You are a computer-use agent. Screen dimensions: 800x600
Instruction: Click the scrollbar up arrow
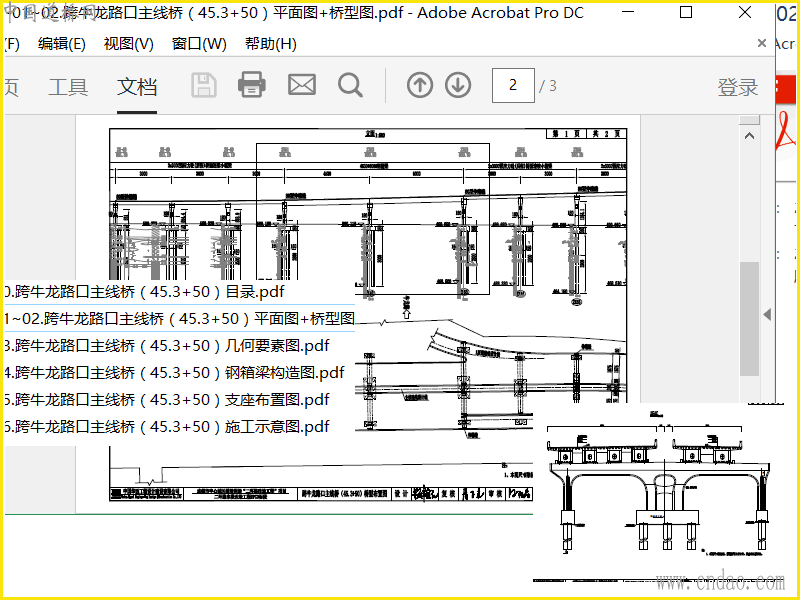click(749, 136)
